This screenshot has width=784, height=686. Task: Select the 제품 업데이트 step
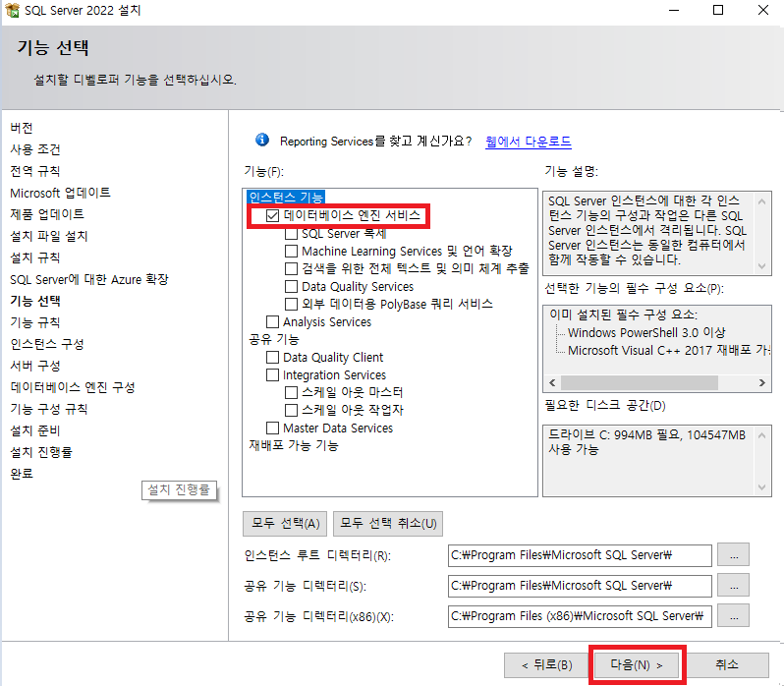[x=47, y=214]
